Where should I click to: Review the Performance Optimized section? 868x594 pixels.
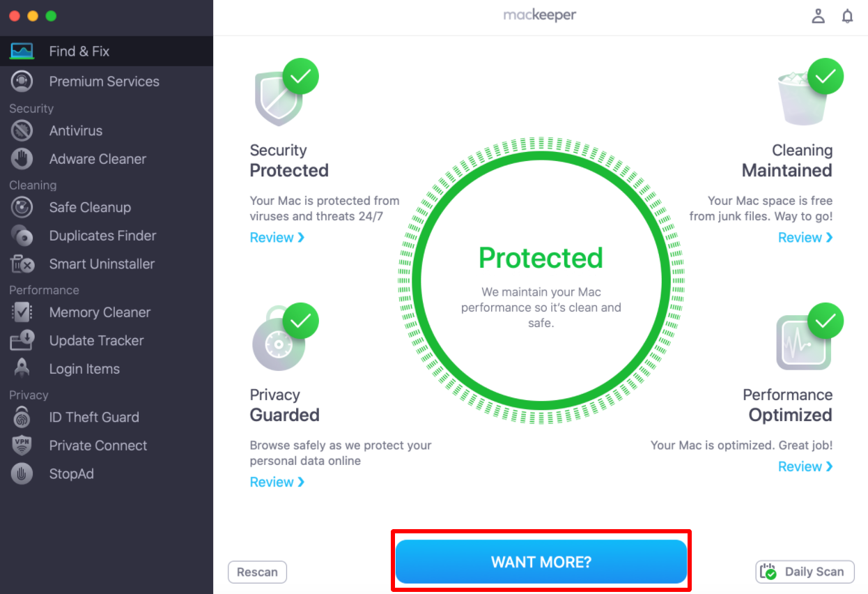pyautogui.click(x=805, y=467)
